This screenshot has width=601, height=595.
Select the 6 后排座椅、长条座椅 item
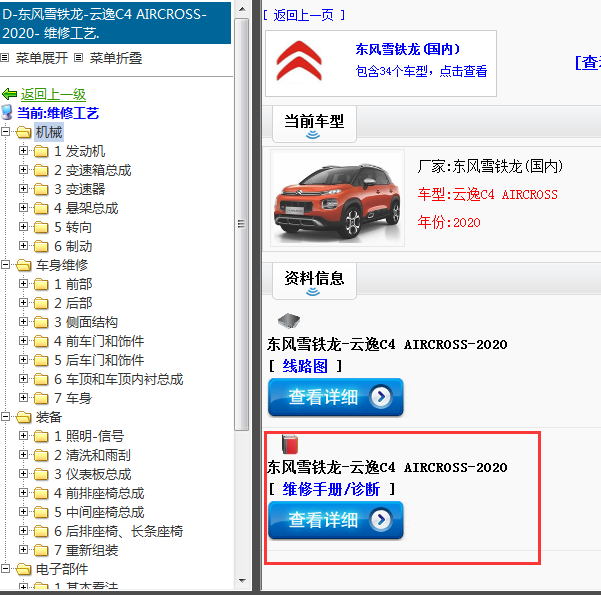118,531
